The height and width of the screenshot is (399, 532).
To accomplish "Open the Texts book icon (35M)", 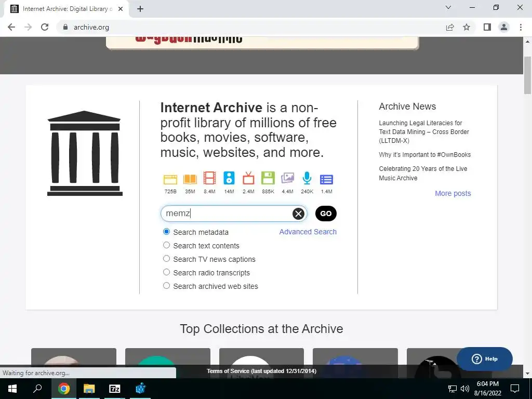I will click(x=190, y=179).
